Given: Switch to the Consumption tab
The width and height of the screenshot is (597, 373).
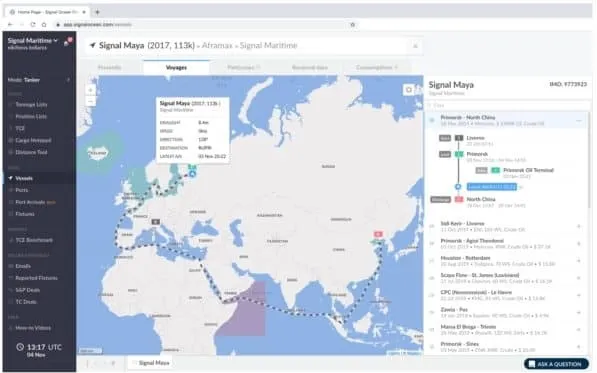Looking at the screenshot, I should (377, 67).
